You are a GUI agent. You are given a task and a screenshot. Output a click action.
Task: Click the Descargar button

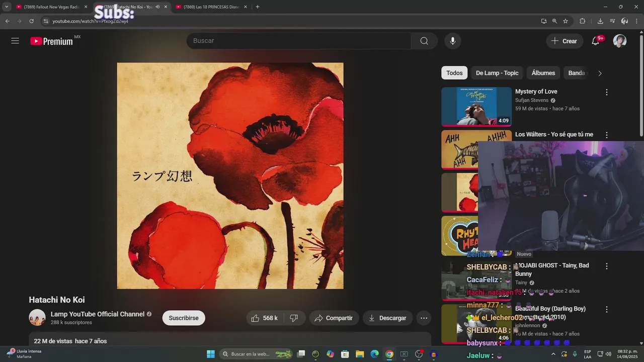(x=387, y=318)
